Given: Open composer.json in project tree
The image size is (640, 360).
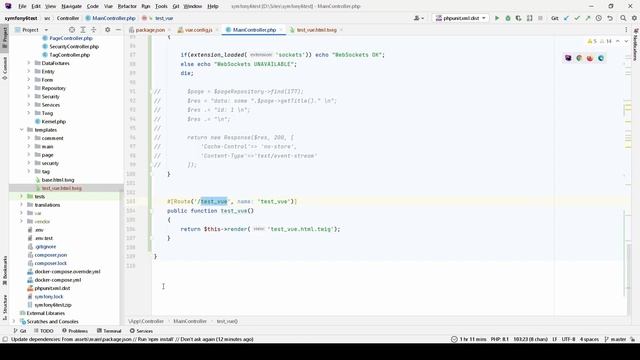Looking at the screenshot, I should (51, 255).
